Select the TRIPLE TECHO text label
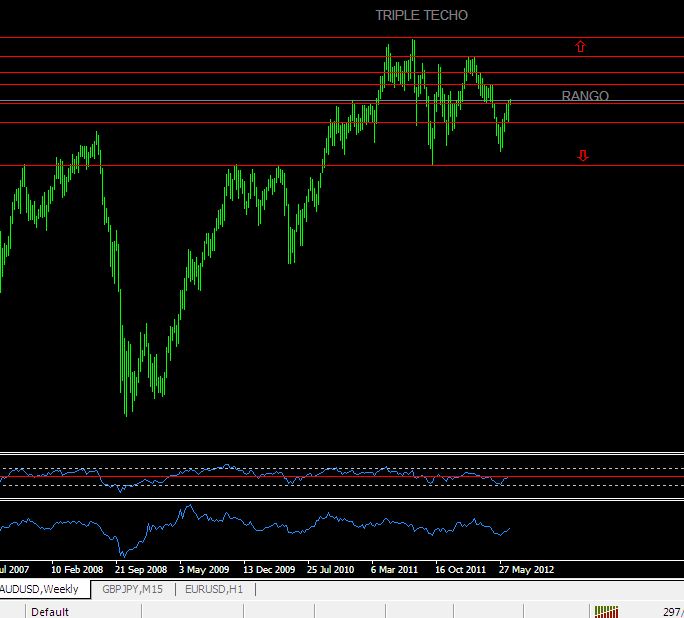 point(421,15)
